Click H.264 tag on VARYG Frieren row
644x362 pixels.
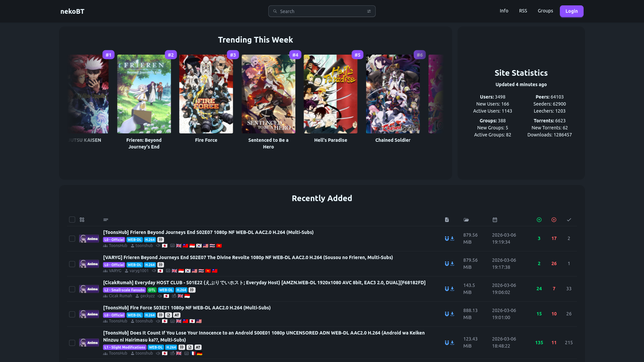click(150, 265)
